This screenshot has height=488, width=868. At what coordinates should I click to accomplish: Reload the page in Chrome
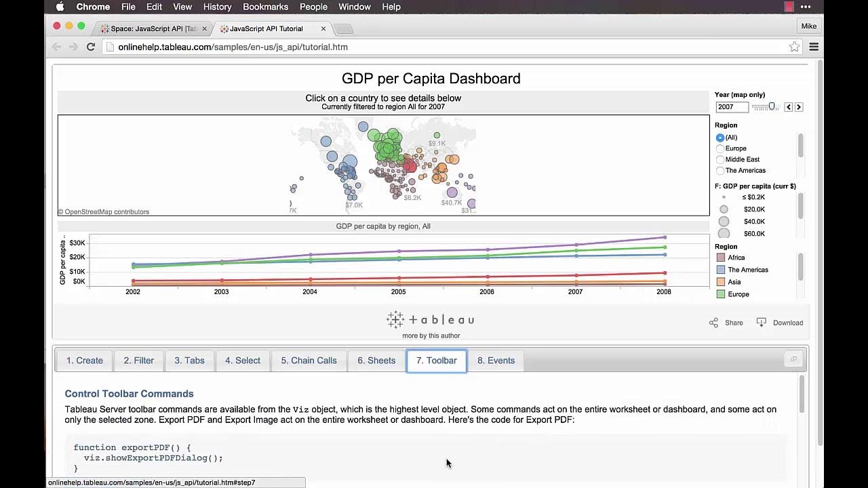point(91,47)
